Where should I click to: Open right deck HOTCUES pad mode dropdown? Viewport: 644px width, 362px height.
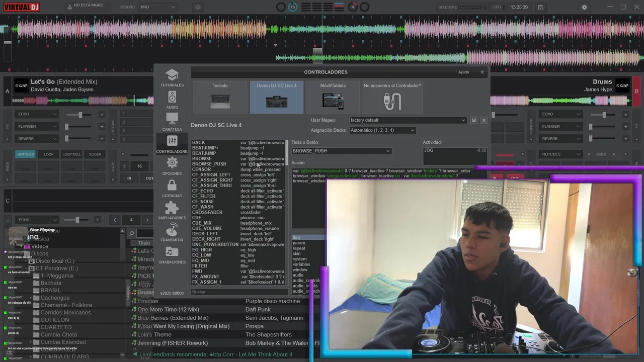[561, 154]
